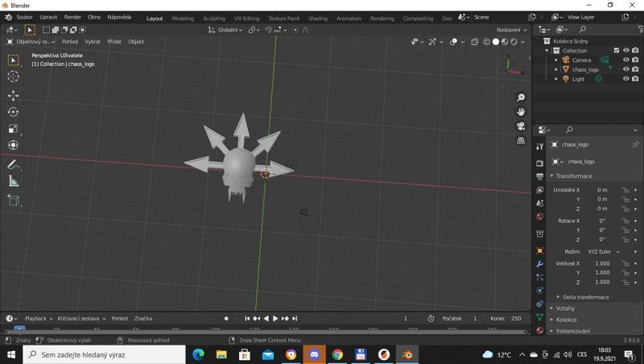Open the View Layer properties tab
Viewport: 644px width, 364px height.
pos(539,190)
